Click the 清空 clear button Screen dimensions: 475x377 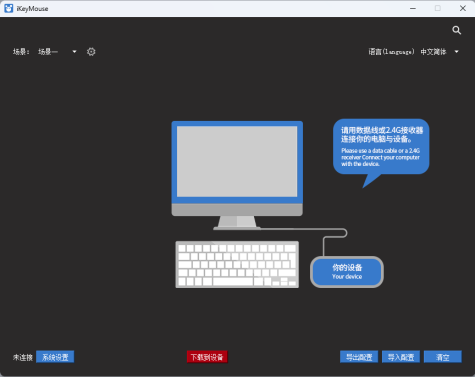click(443, 357)
